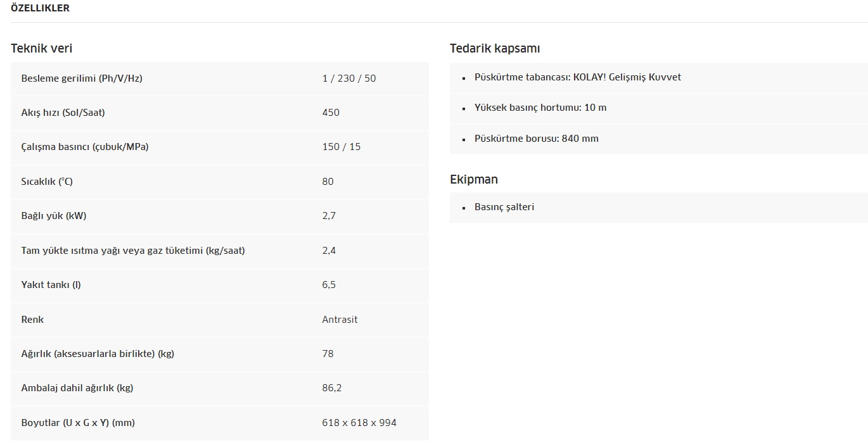Click the Ağırlık (aksesuarlarla birlikte) label

(98, 354)
